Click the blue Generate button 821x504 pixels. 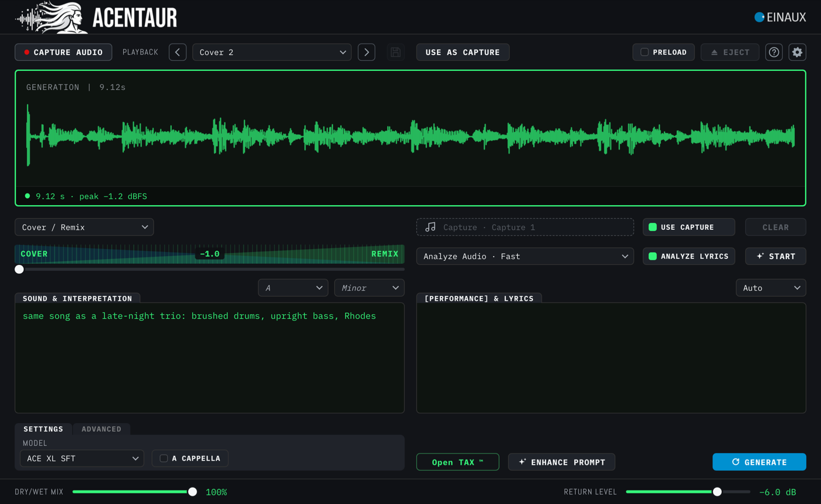[759, 462]
